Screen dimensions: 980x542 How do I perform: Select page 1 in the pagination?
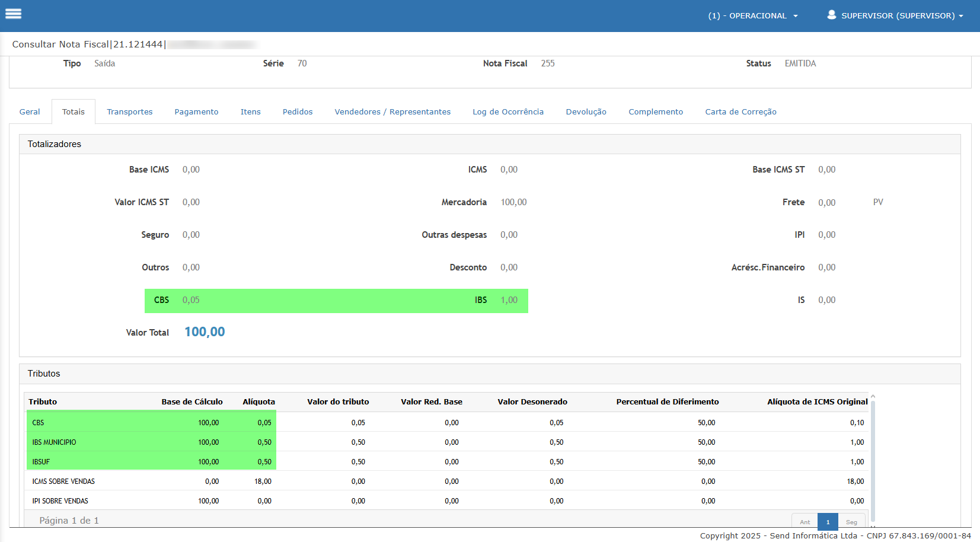[x=828, y=522]
